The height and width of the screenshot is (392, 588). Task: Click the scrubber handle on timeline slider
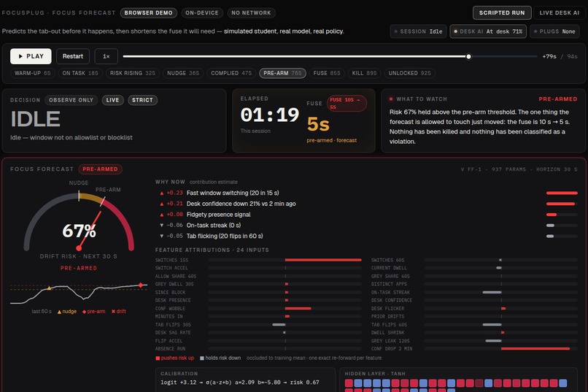click(468, 57)
